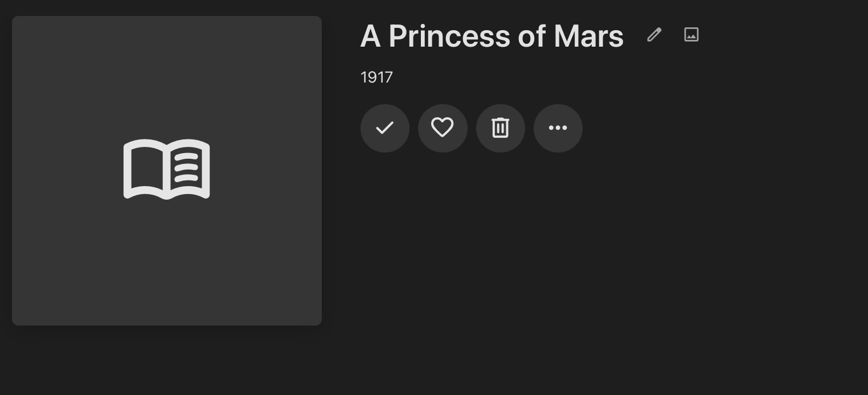Mark the book as played with checkmark

(x=385, y=128)
